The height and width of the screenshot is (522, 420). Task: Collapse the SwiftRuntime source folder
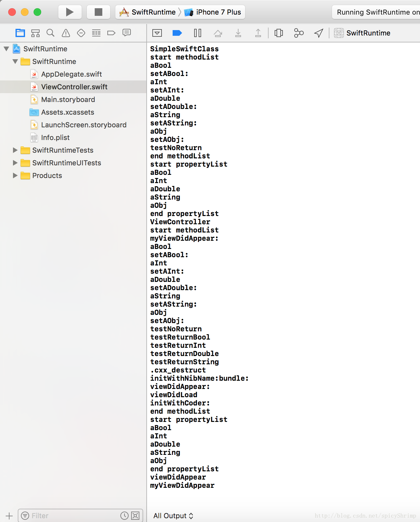15,61
